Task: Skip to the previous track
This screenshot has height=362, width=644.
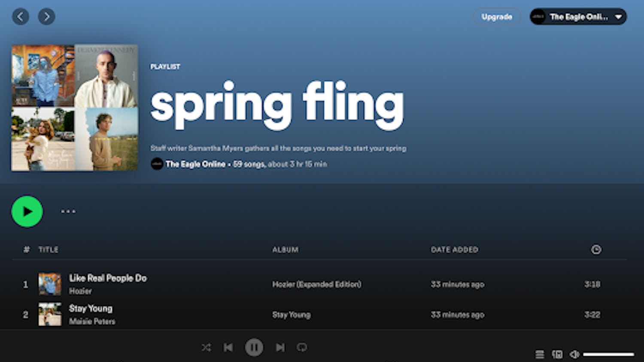Action: 228,347
